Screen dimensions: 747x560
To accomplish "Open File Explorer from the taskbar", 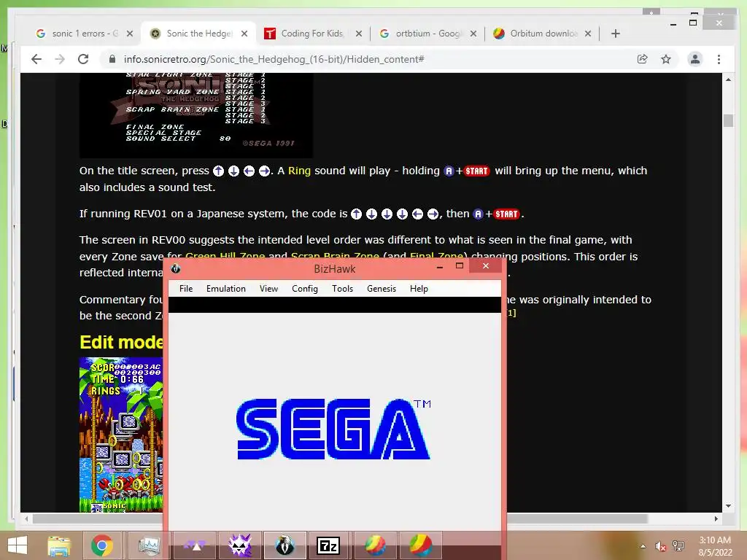I will [x=59, y=545].
